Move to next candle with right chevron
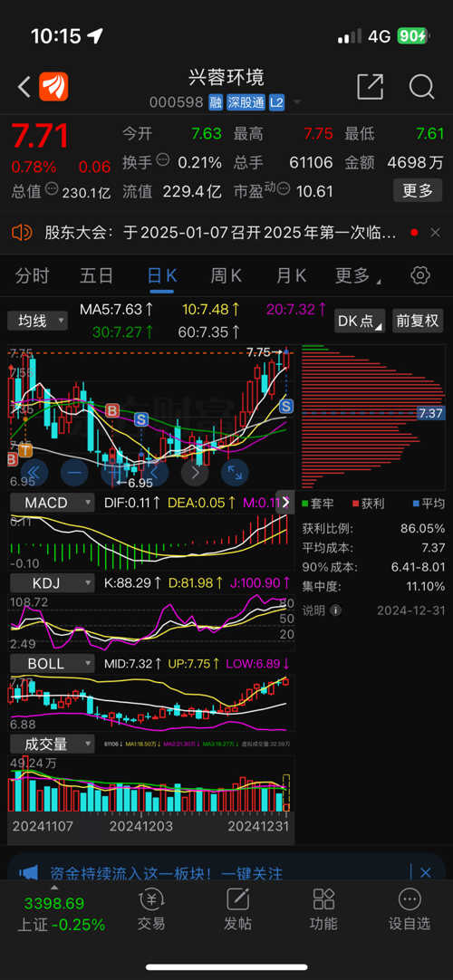 (195, 473)
